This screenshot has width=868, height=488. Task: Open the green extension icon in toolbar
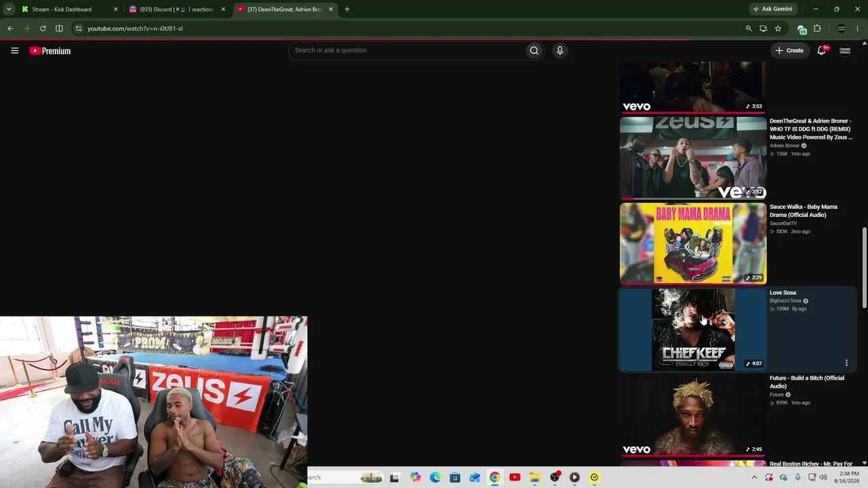(802, 28)
